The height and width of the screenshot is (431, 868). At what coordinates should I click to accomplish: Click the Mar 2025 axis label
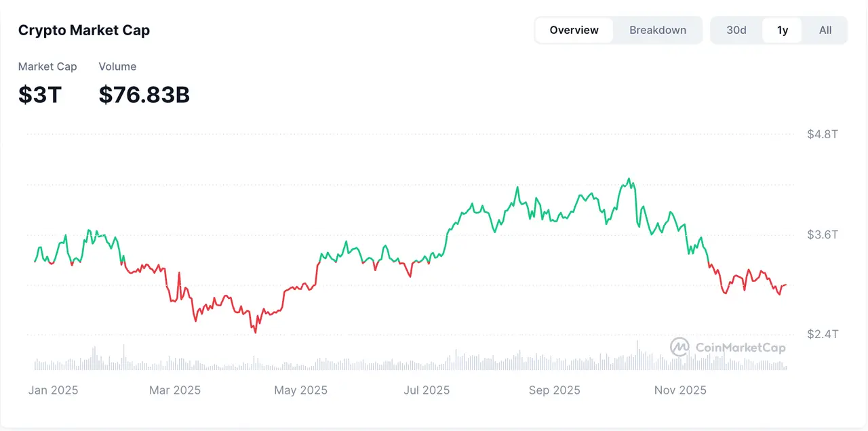tap(175, 390)
